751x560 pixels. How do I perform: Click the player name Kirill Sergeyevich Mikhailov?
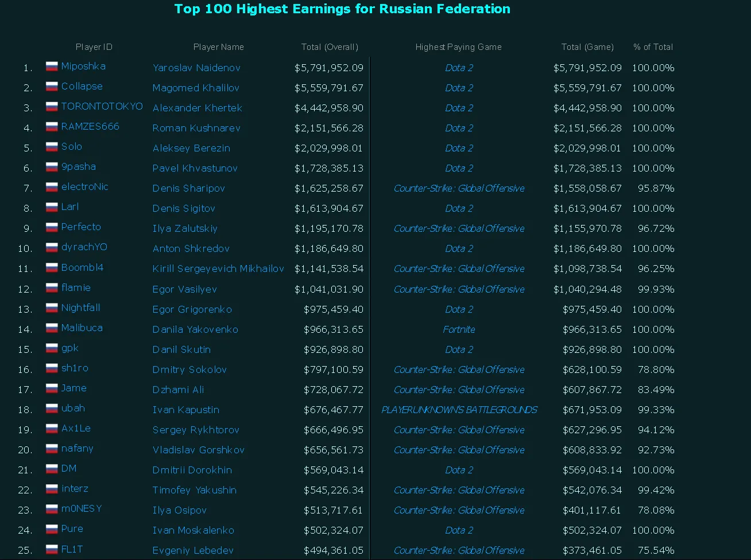(218, 269)
